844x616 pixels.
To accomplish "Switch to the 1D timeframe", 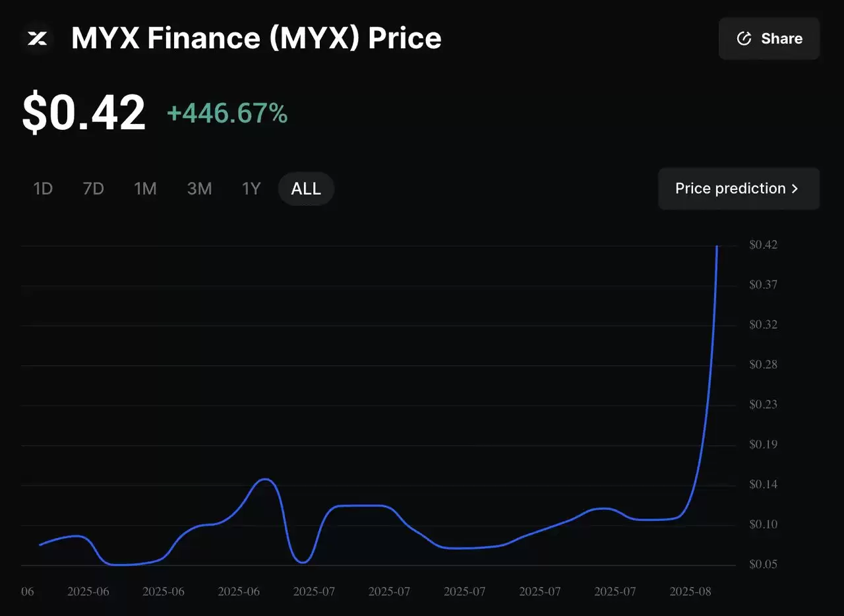I will click(43, 189).
